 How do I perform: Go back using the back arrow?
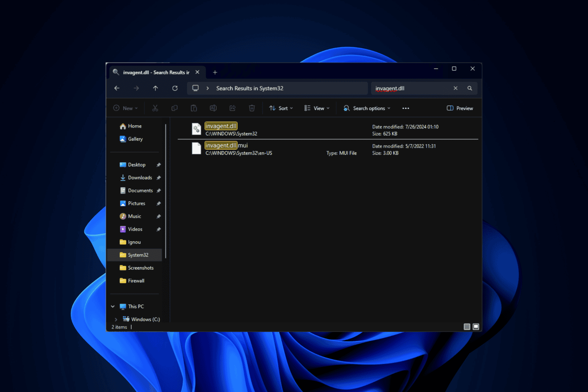coord(117,88)
